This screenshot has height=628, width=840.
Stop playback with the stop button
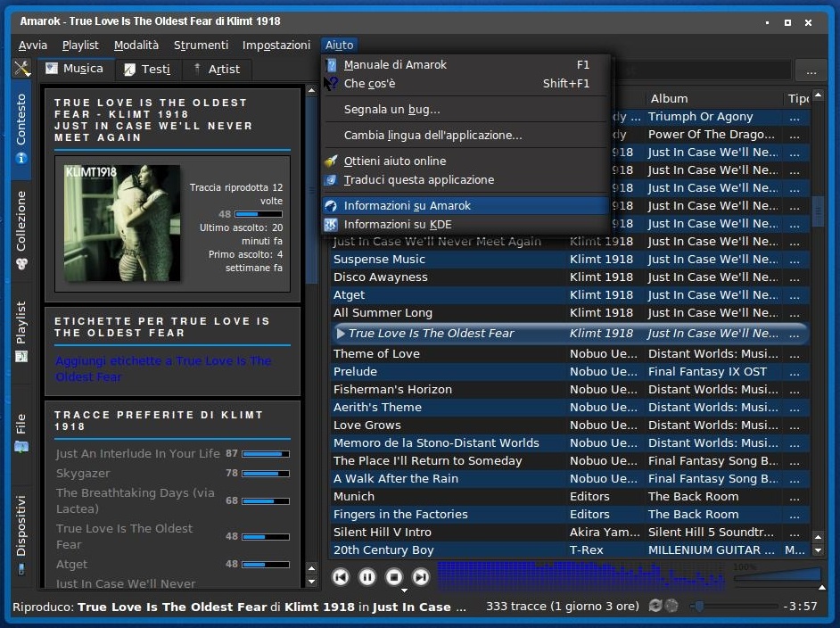coord(394,576)
